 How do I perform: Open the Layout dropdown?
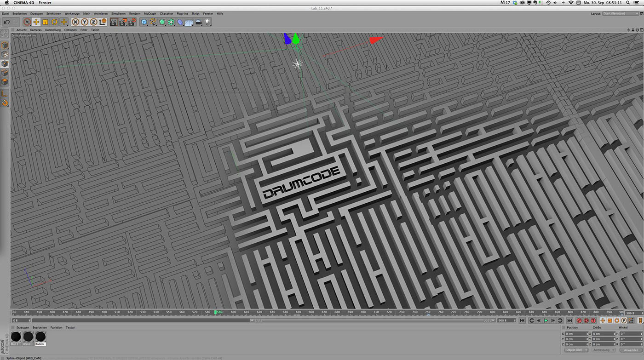pyautogui.click(x=620, y=14)
